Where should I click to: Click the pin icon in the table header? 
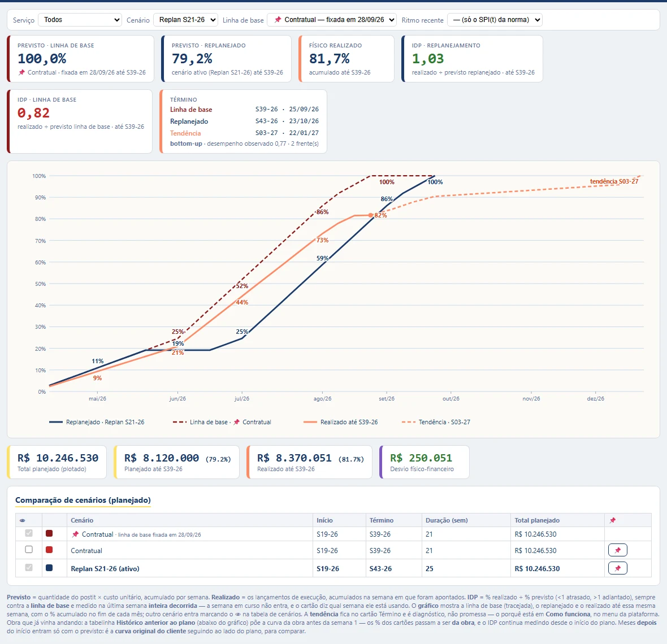(613, 520)
